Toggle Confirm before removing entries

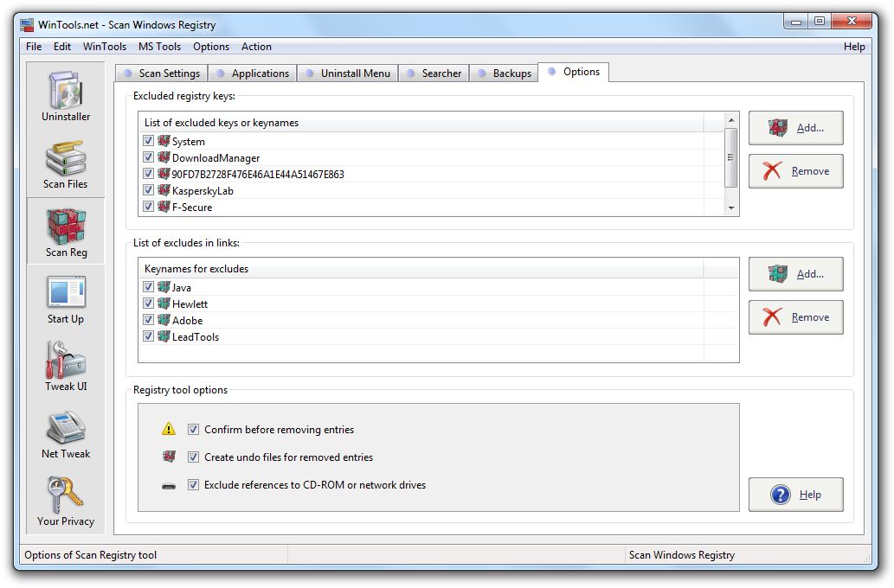[193, 429]
